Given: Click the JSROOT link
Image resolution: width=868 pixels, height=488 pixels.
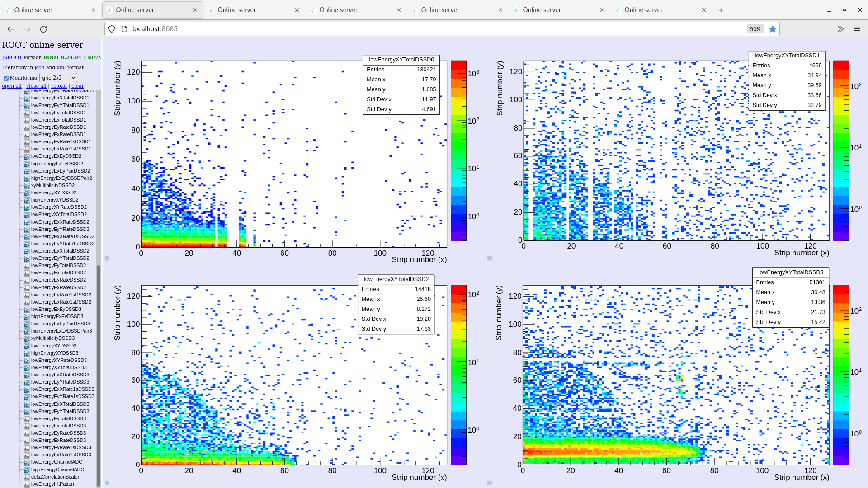Looking at the screenshot, I should pyautogui.click(x=12, y=57).
